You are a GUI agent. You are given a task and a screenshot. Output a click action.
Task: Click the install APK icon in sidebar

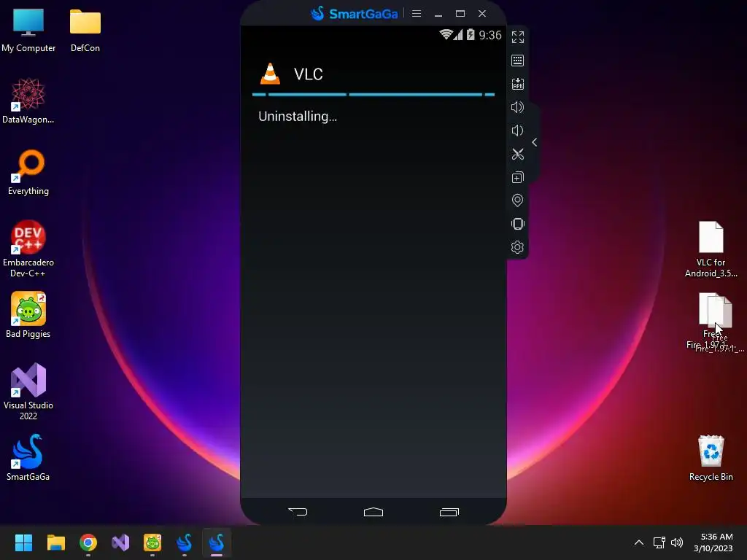point(517,84)
